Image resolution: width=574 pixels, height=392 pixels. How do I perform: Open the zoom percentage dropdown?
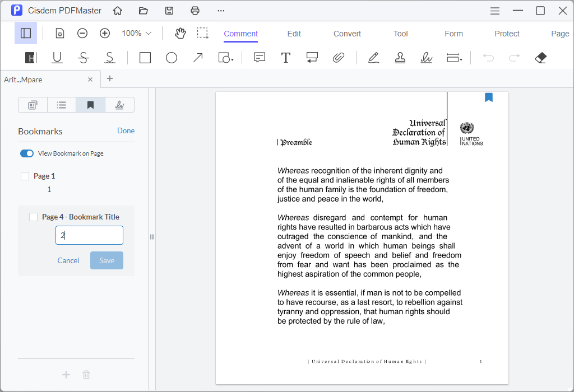point(135,33)
